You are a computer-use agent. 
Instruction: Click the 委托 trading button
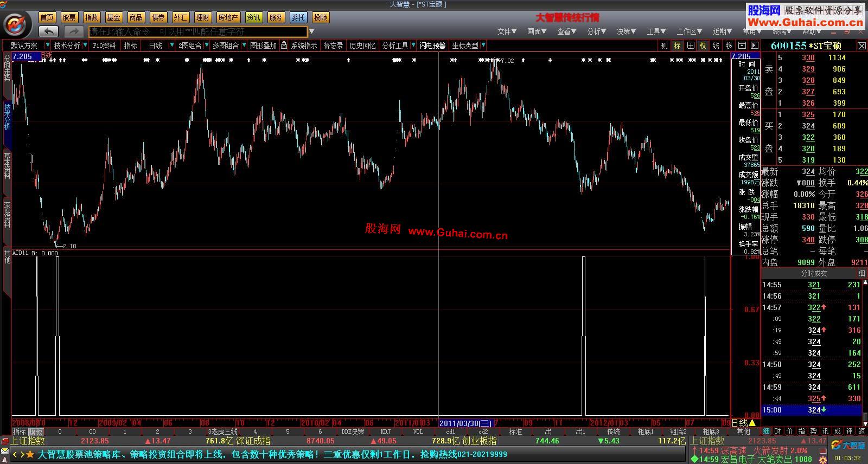click(x=298, y=17)
